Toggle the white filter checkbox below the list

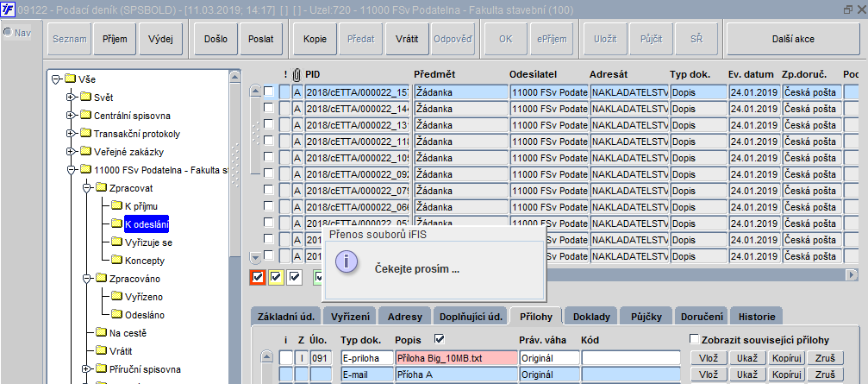(295, 276)
